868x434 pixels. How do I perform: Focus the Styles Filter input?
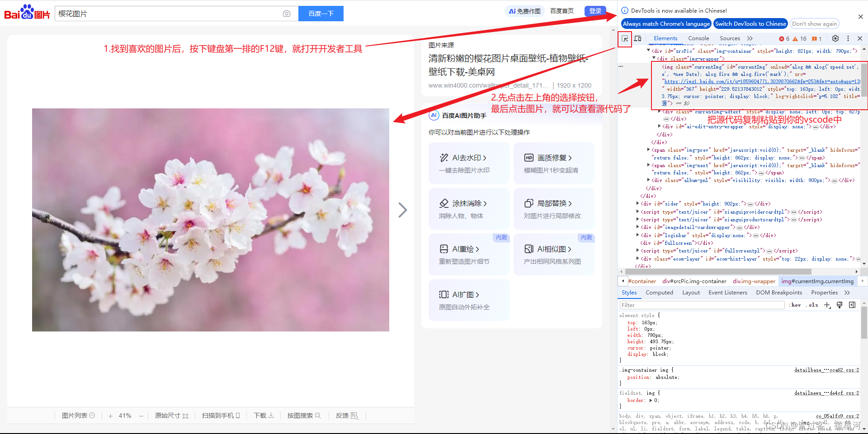(702, 305)
